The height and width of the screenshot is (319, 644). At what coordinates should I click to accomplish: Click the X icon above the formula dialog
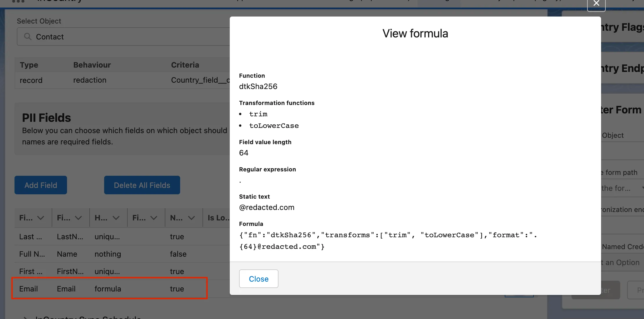pyautogui.click(x=596, y=4)
